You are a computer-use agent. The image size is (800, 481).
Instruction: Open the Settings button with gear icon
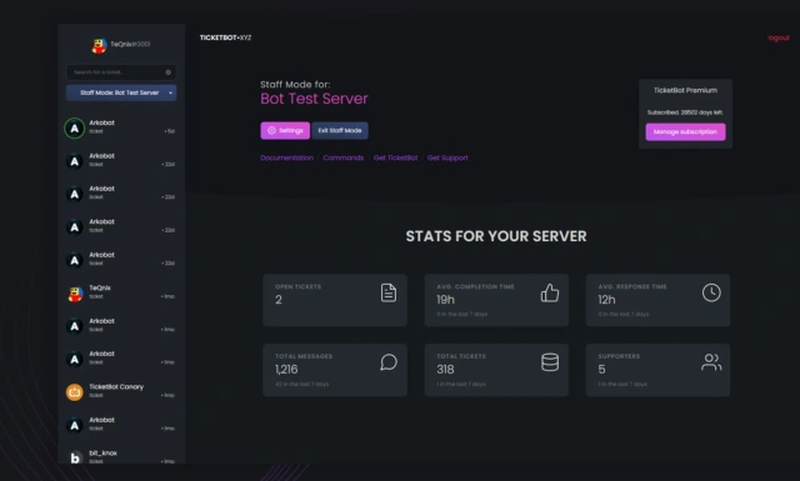(285, 131)
